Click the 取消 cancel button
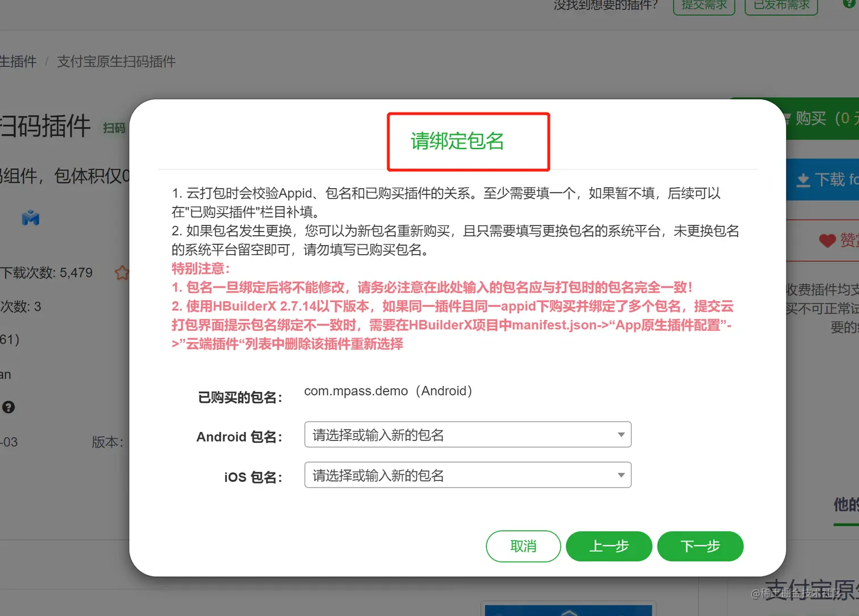Image resolution: width=859 pixels, height=616 pixels. [x=523, y=546]
